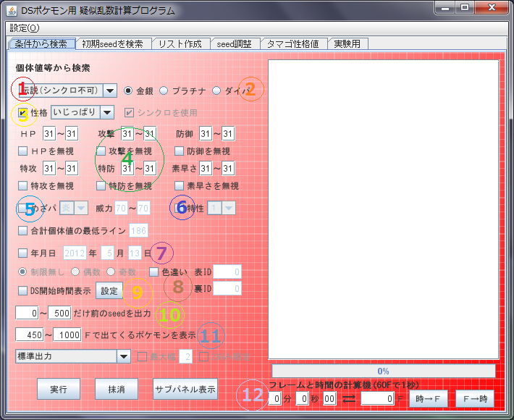Toggle the 性格 checkbox
This screenshot has height=420, width=514.
pos(22,113)
